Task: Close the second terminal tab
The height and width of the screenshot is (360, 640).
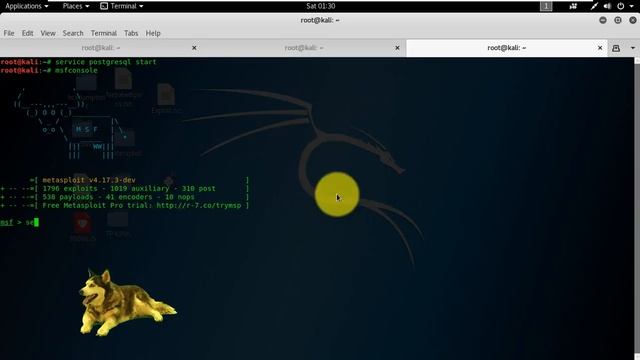Action: (x=397, y=48)
